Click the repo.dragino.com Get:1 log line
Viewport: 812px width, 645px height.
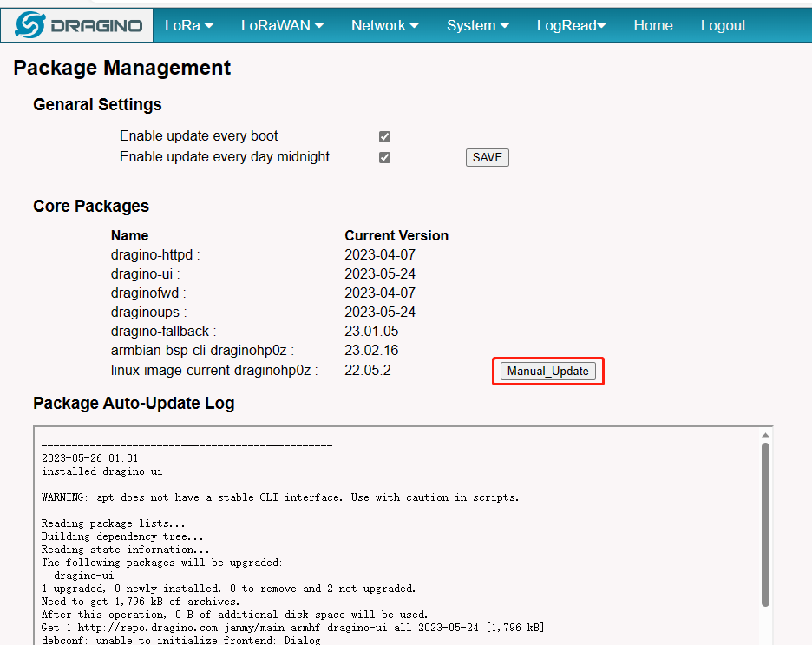[x=292, y=628]
